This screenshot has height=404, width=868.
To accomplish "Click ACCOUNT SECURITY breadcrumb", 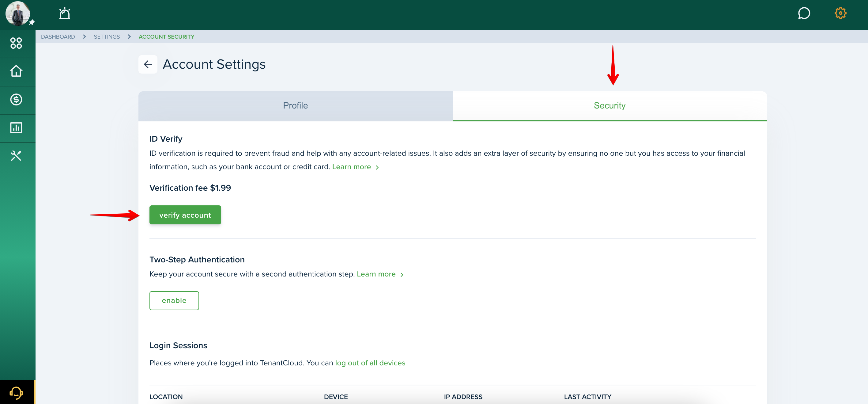I will click(166, 36).
